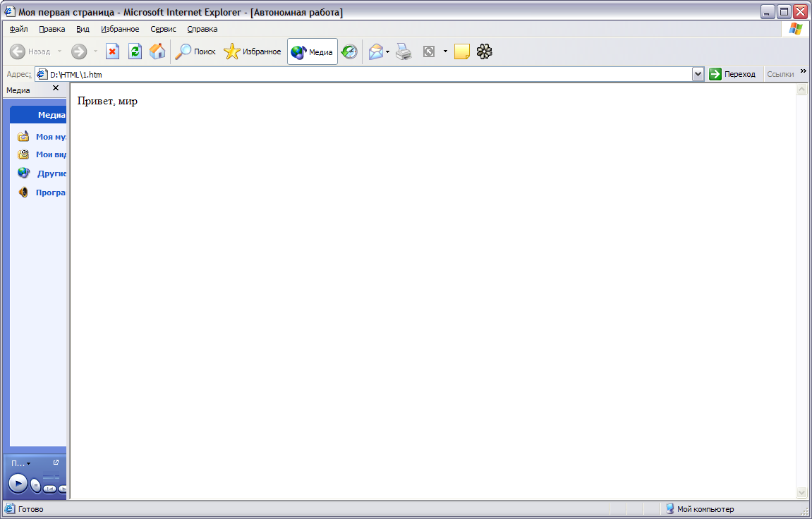Click the Windows flag logo throbber
The height and width of the screenshot is (519, 812).
click(x=796, y=29)
